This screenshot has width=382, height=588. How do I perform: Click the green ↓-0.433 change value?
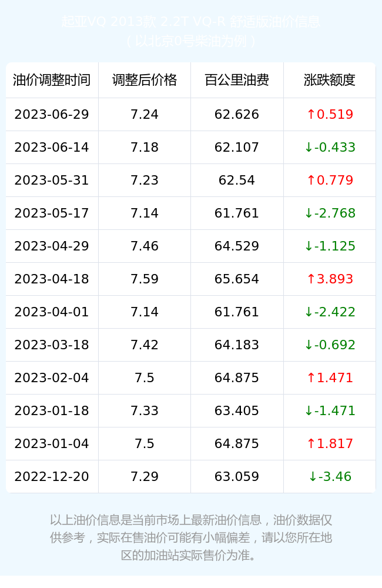[330, 148]
